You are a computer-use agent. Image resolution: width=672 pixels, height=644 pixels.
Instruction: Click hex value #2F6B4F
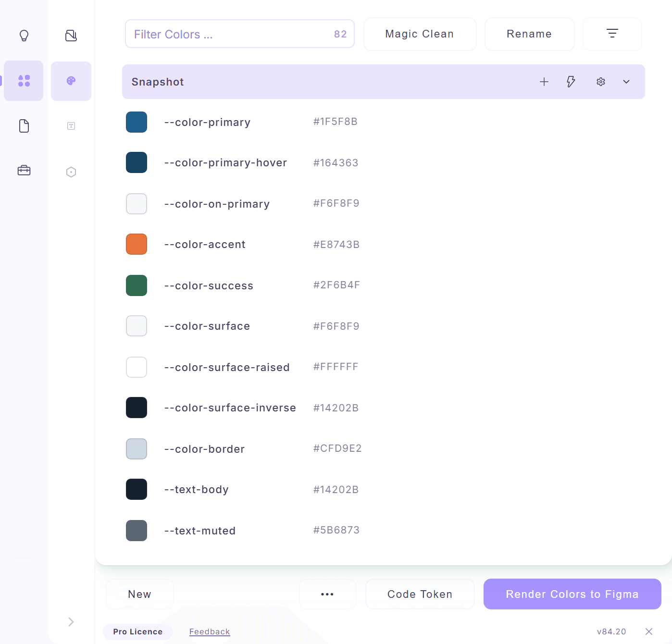pos(336,285)
